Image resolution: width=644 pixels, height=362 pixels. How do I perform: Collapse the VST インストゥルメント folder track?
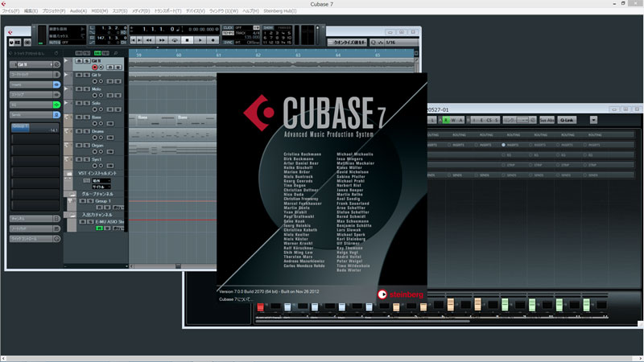click(x=69, y=174)
